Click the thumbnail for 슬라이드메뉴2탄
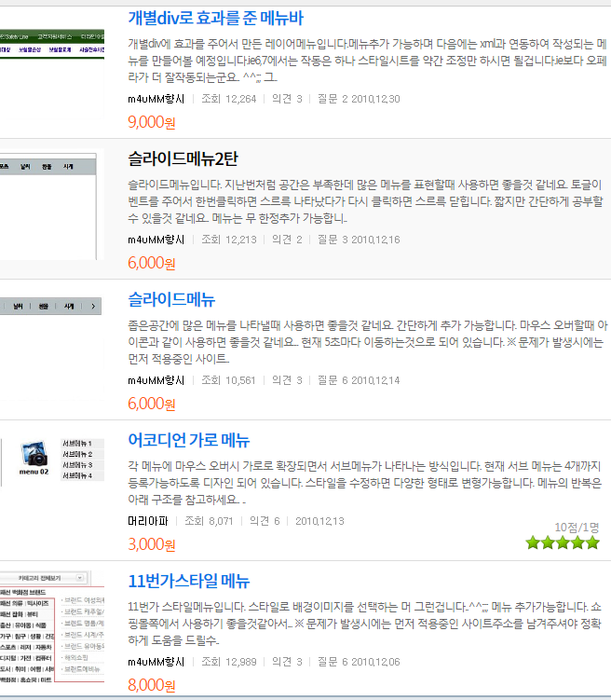Viewport: 611px width, 700px height. [52, 204]
